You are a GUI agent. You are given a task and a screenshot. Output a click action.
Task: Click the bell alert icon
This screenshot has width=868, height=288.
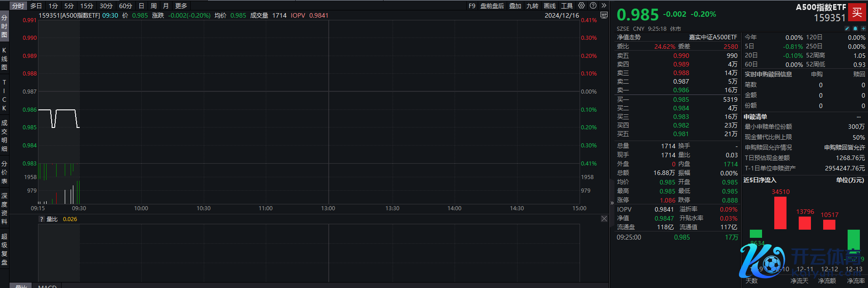[x=855, y=28]
